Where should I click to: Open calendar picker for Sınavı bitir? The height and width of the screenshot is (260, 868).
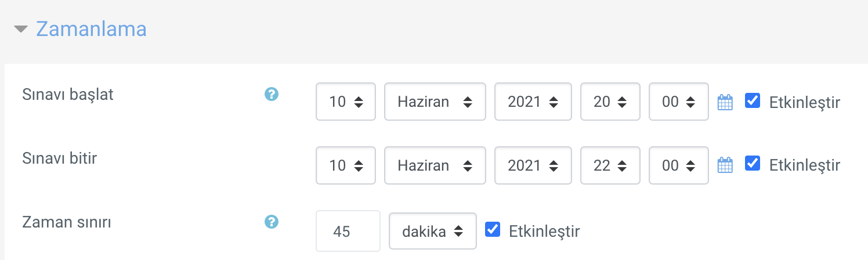click(x=725, y=165)
